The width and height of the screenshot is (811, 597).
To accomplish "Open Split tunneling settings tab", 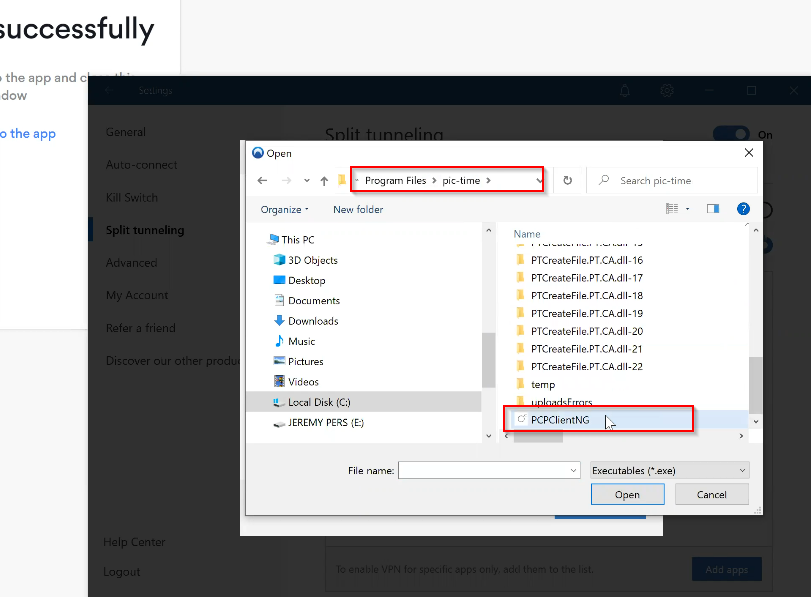I will (x=145, y=230).
